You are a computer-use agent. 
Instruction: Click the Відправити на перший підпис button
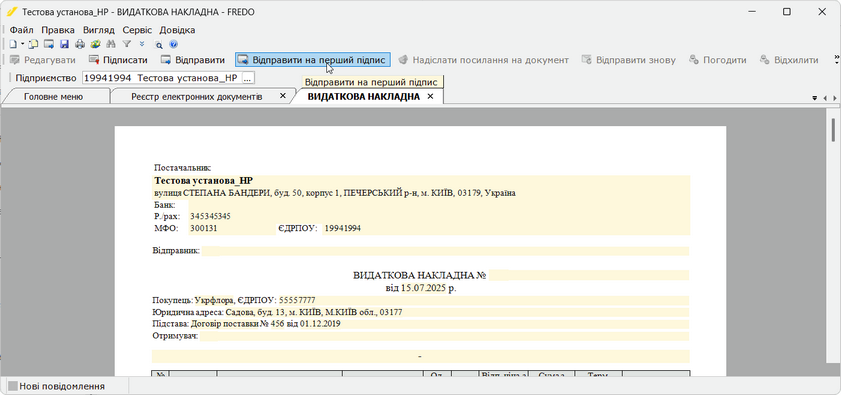[313, 60]
